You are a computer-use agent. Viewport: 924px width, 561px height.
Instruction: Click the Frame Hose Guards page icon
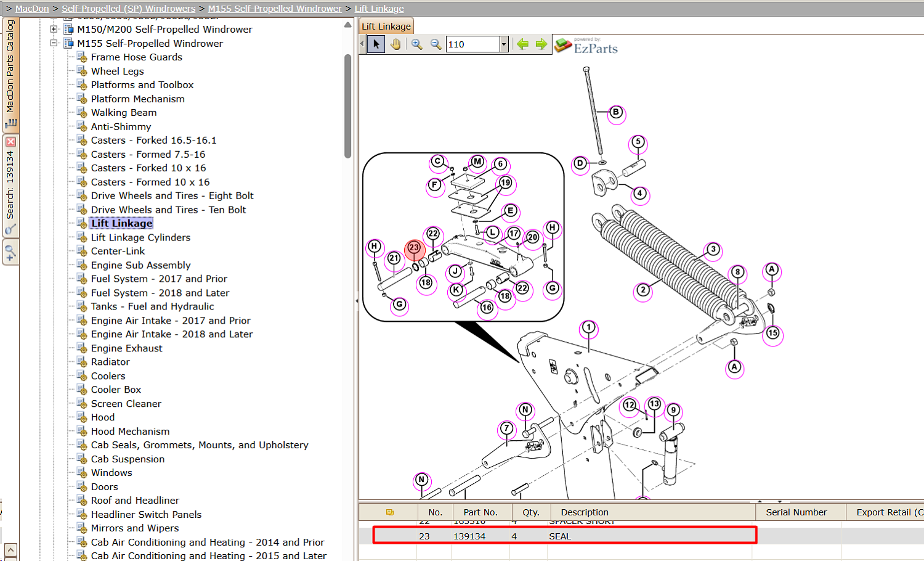pyautogui.click(x=82, y=57)
